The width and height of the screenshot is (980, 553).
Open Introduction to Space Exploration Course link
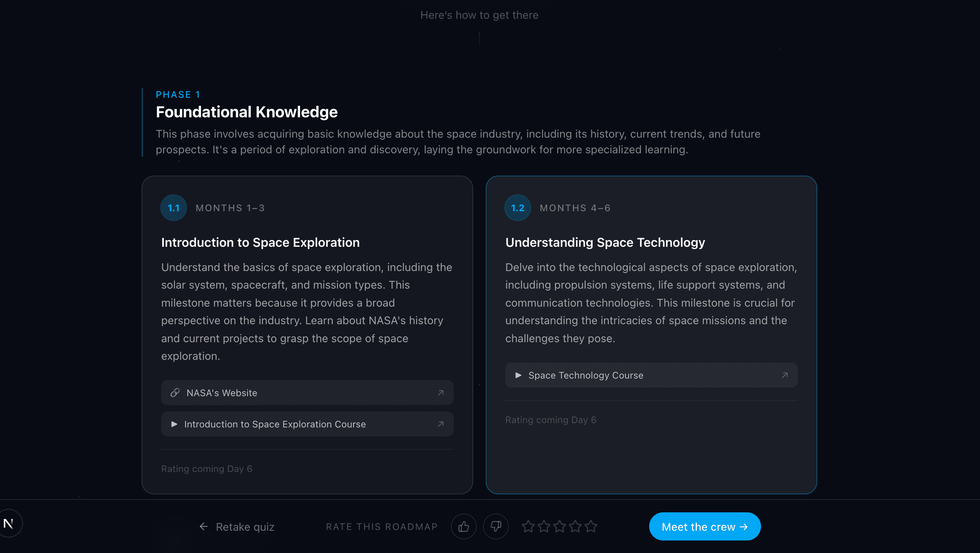[307, 424]
